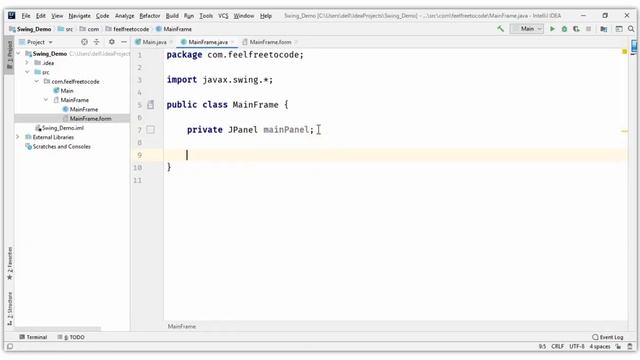
Task: Click MainFrame breadcrumb in navigation bar
Action: [174, 29]
